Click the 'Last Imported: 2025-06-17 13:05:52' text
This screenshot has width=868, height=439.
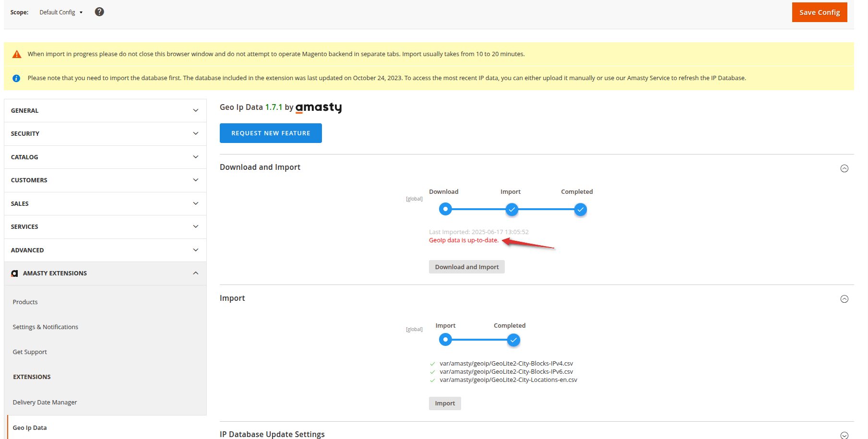479,232
